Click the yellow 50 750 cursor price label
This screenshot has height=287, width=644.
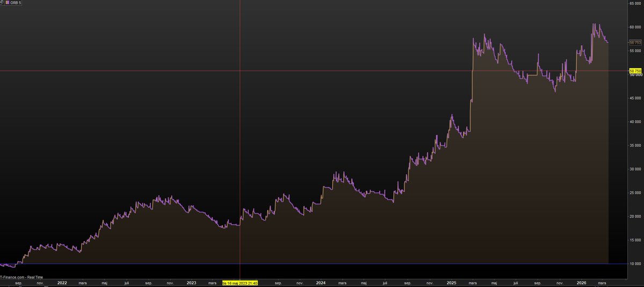pyautogui.click(x=635, y=71)
